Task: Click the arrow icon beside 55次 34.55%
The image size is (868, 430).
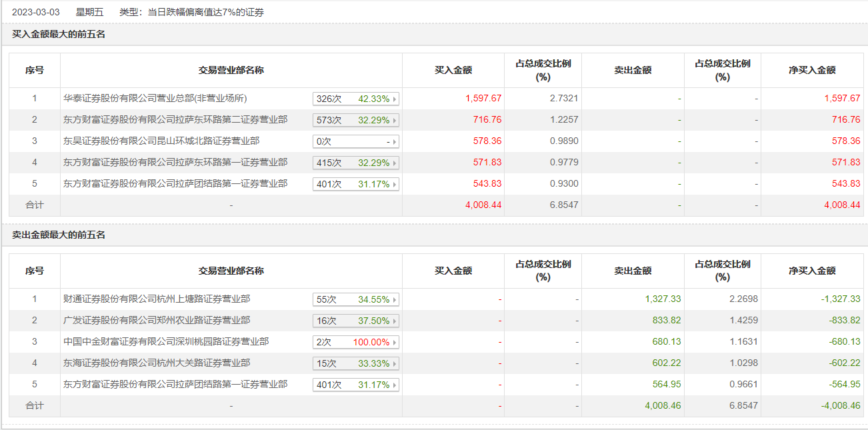Action: click(x=395, y=299)
